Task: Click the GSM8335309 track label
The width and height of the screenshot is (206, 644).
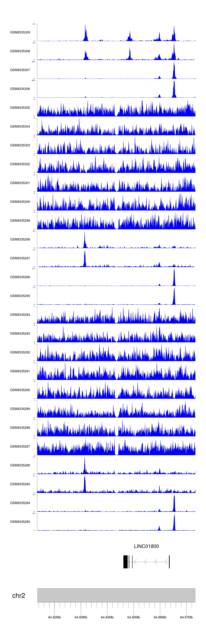Action: tap(20, 32)
